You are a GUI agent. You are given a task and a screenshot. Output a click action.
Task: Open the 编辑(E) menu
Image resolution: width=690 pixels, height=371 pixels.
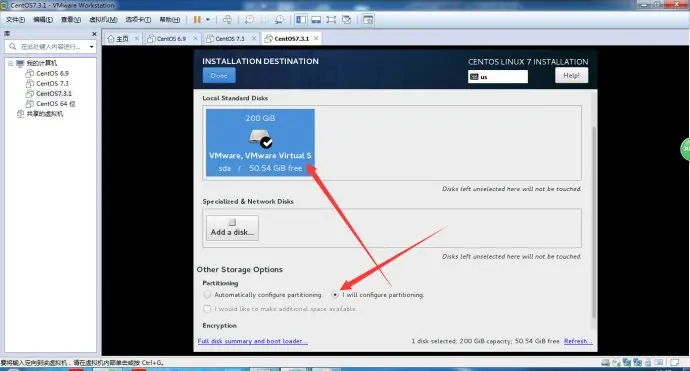[x=43, y=19]
